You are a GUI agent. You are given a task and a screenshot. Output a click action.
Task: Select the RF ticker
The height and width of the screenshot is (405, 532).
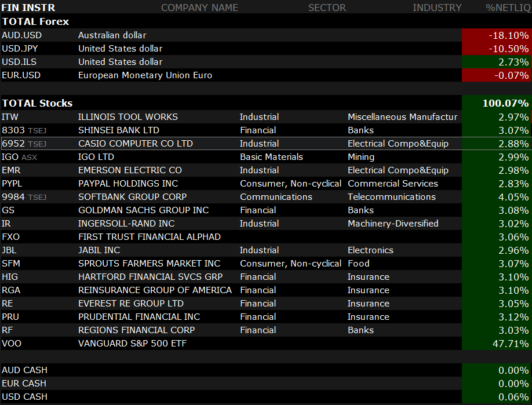tap(7, 330)
